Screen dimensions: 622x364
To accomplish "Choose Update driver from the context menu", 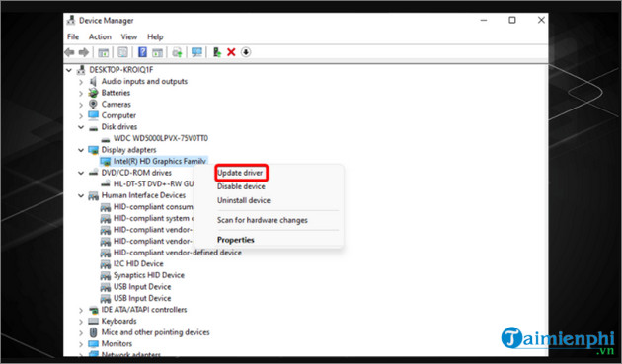I will point(240,173).
